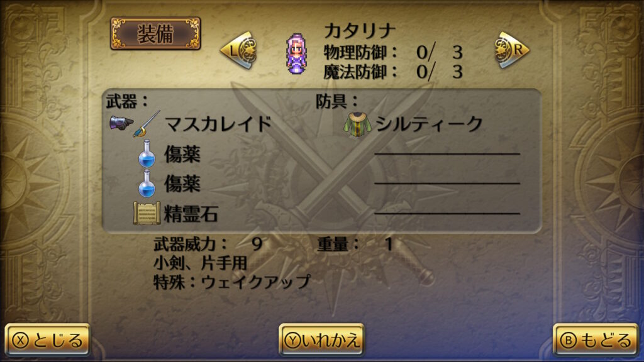The height and width of the screenshot is (362, 644).
Task: Click the Y いれかえ swap button
Action: coord(321,339)
